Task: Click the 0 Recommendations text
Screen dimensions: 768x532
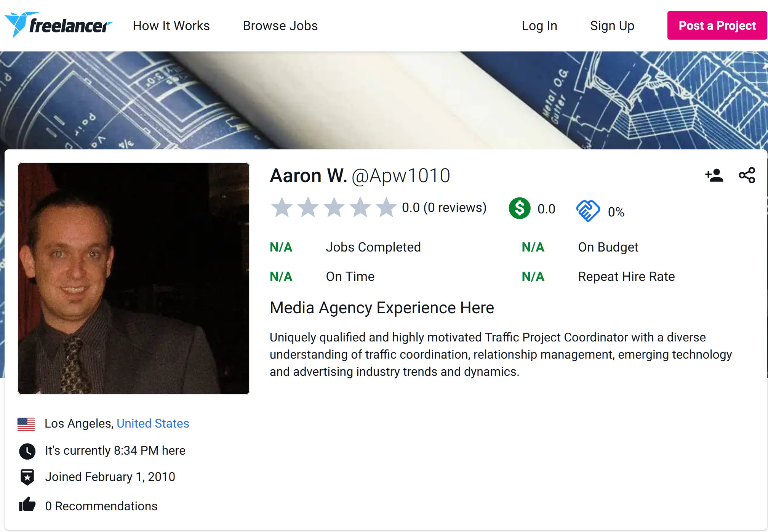Action: click(101, 506)
